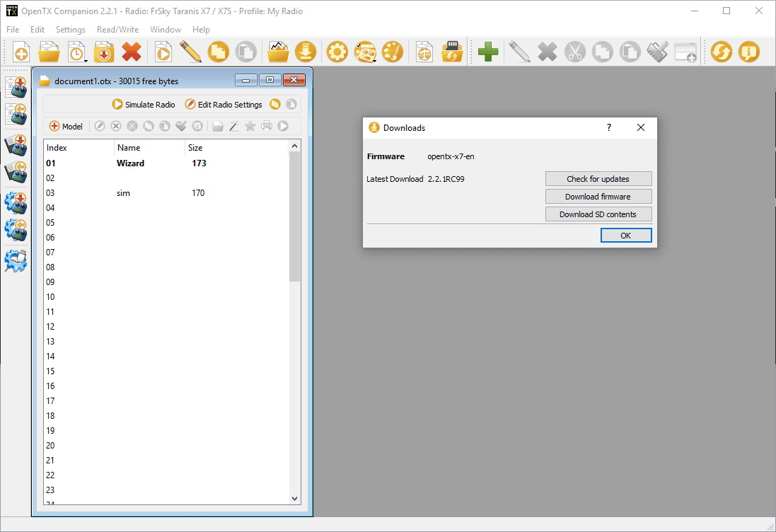Click Simulate Radio icon in main toolbar

pyautogui.click(x=163, y=52)
